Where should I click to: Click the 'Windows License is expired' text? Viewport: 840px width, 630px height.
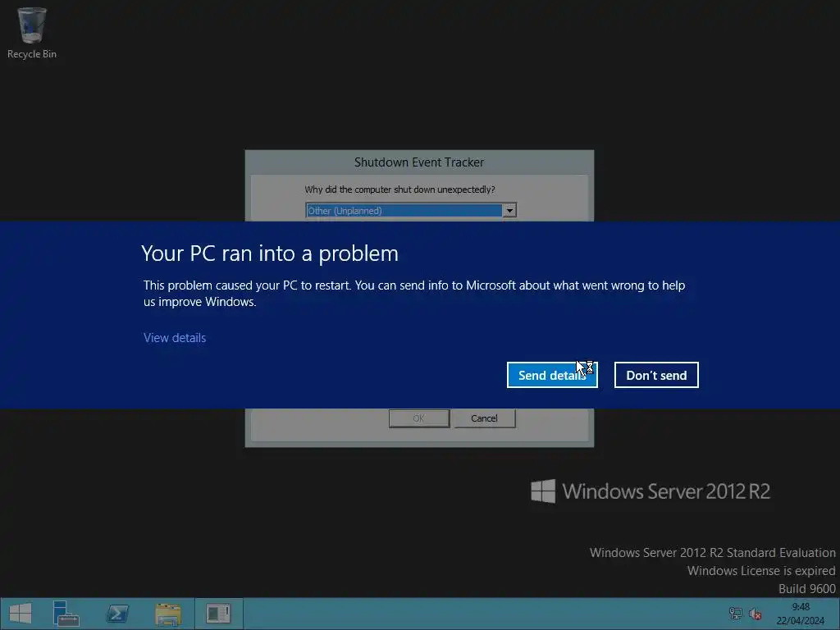(x=761, y=571)
